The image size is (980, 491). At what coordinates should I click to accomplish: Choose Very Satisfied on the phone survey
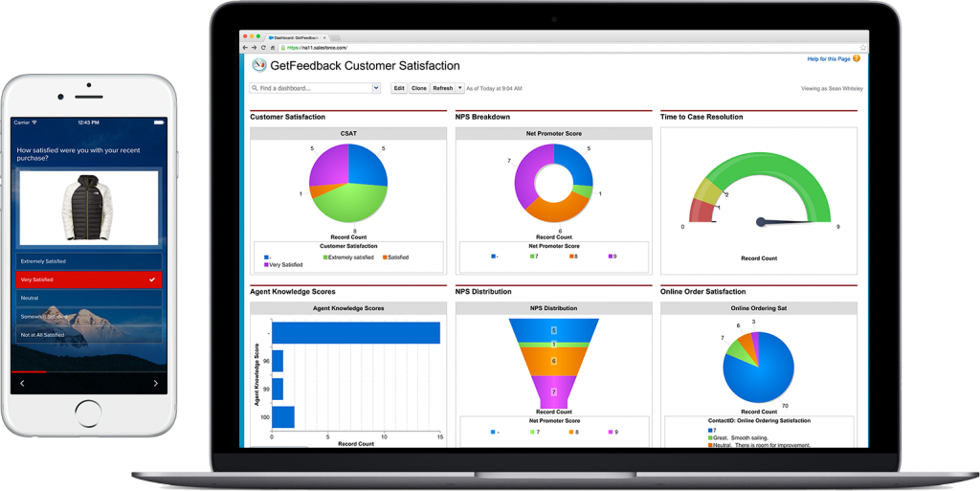pos(89,279)
